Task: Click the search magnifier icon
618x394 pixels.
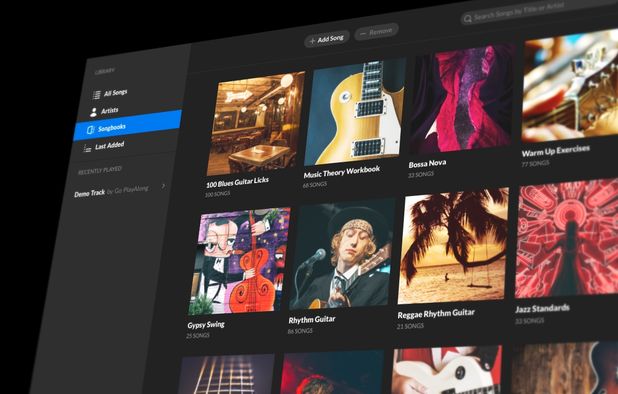Action: tap(467, 19)
